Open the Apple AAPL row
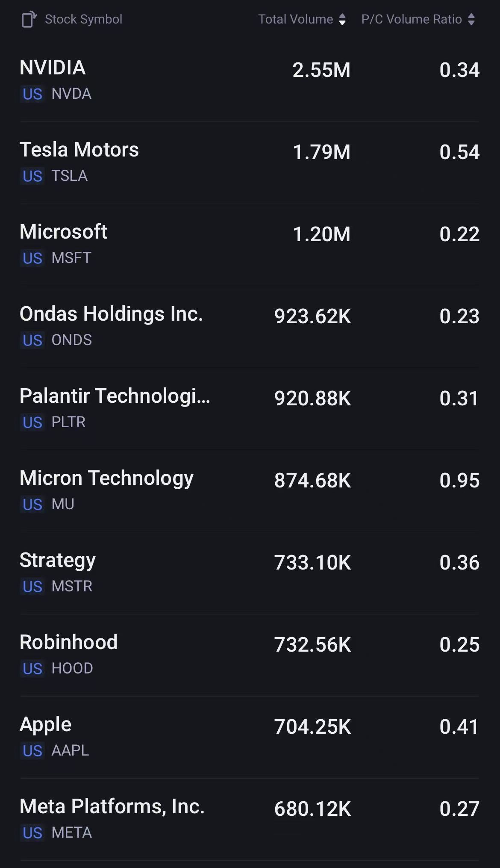Viewport: 500px width, 868px height. pyautogui.click(x=250, y=737)
